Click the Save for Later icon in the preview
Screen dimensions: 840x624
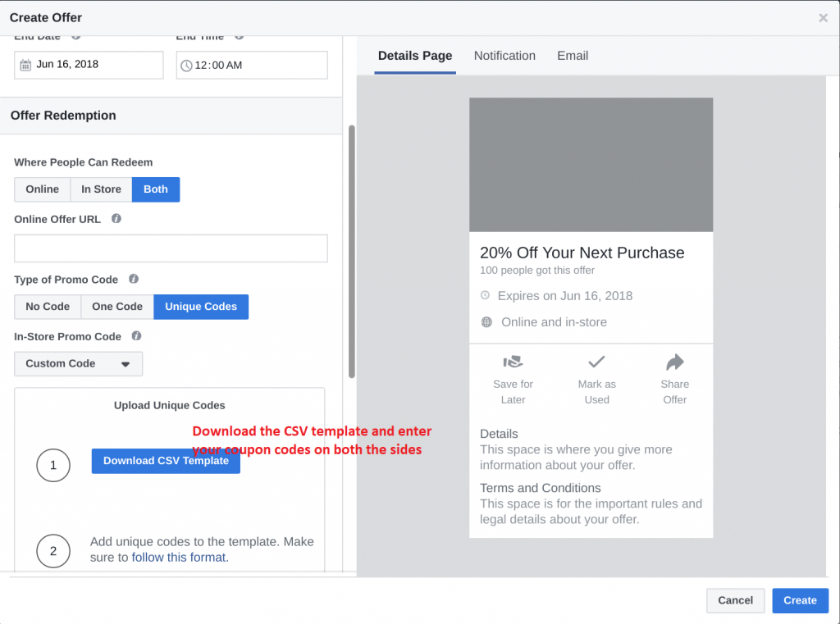(513, 362)
